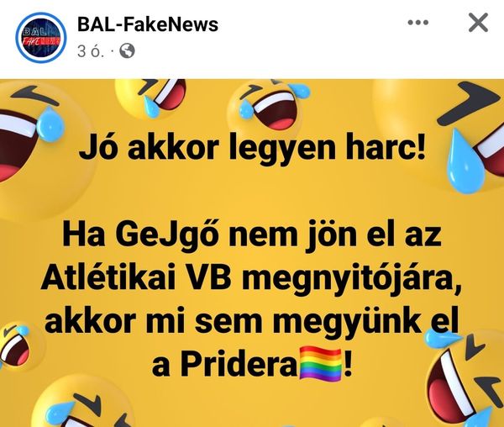This screenshot has height=427, width=504.
Task: Open the three-dot post options menu
Action: point(417,23)
